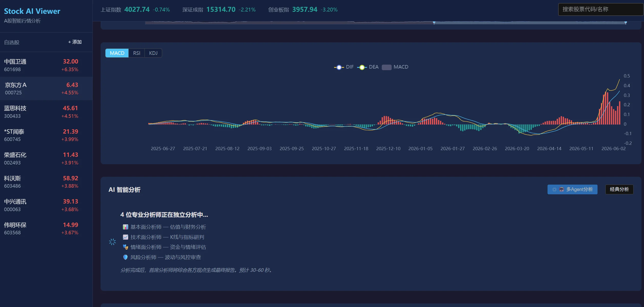Click the Stock AI Viewer logo title

pyautogui.click(x=32, y=11)
